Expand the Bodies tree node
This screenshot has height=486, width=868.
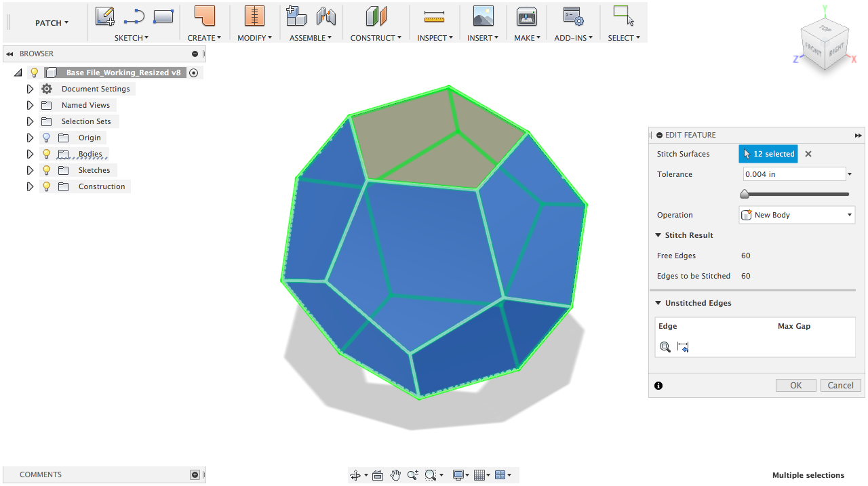click(x=30, y=154)
